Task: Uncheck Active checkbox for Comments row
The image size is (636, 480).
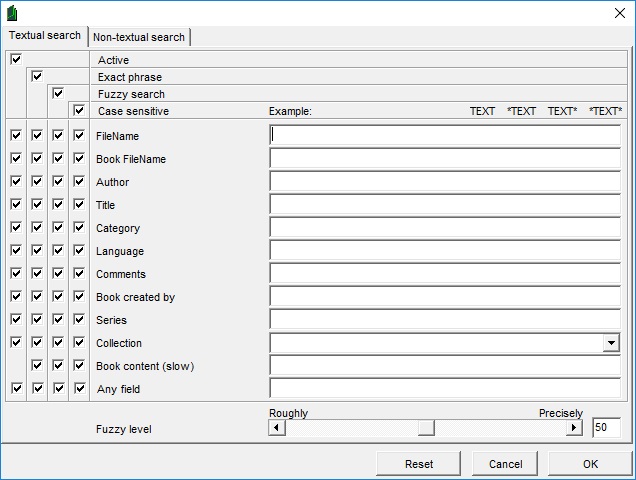Action: [16, 273]
